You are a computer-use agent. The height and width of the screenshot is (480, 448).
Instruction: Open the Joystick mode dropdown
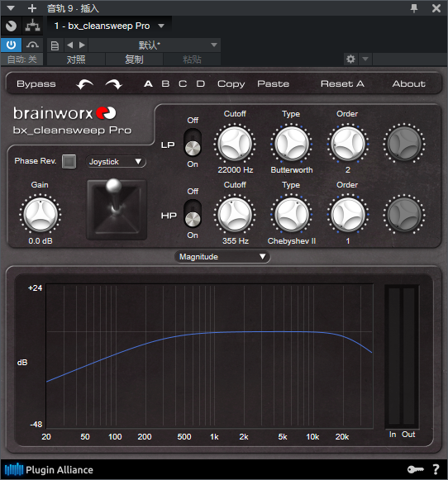[116, 162]
